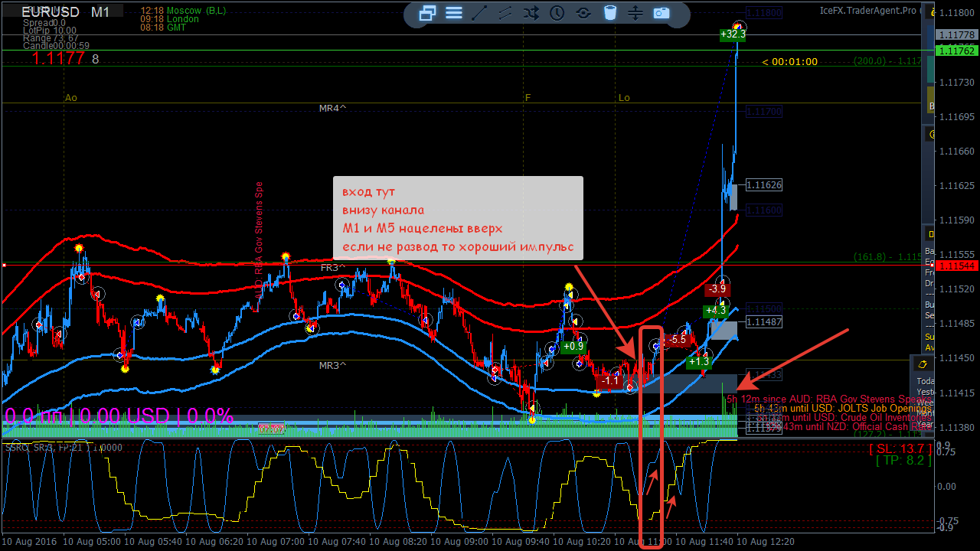
Task: Click the EURUSD M1 symbol title
Action: 66,12
